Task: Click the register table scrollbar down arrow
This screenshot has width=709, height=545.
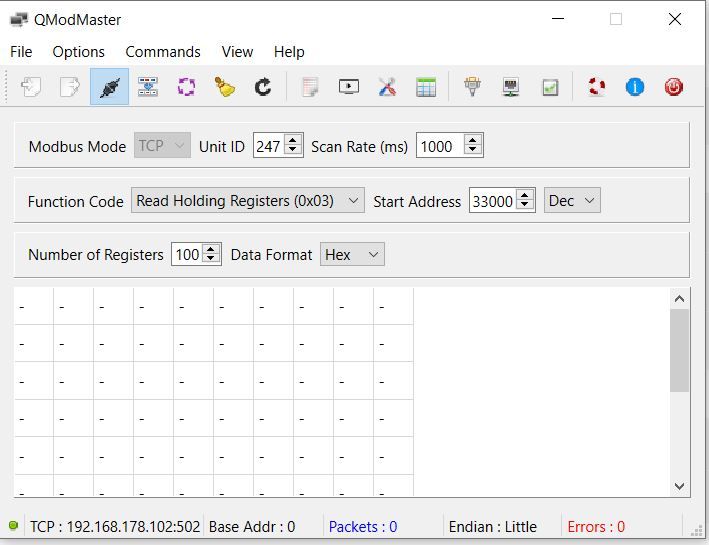Action: click(x=679, y=486)
